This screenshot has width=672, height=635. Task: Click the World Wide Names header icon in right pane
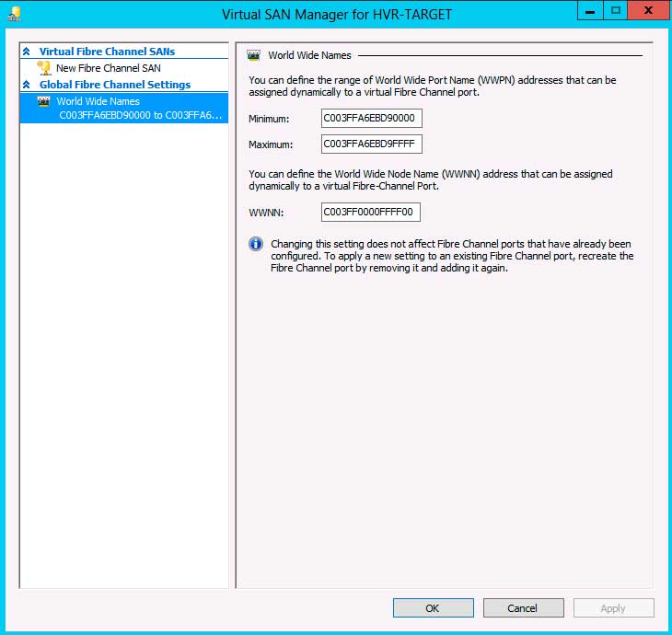pos(254,56)
